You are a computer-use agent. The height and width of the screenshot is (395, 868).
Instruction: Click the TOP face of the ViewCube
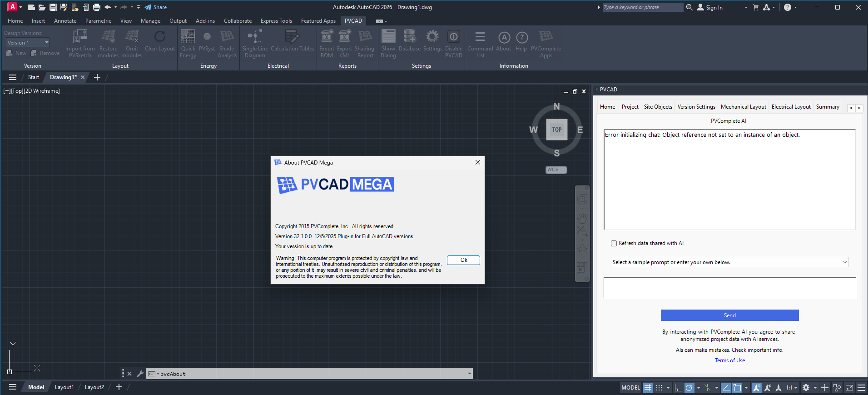(557, 130)
